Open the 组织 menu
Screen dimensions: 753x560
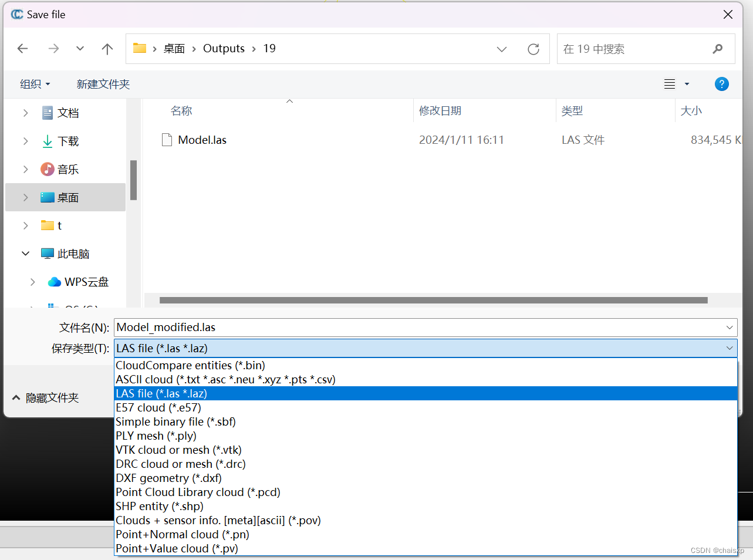[34, 84]
